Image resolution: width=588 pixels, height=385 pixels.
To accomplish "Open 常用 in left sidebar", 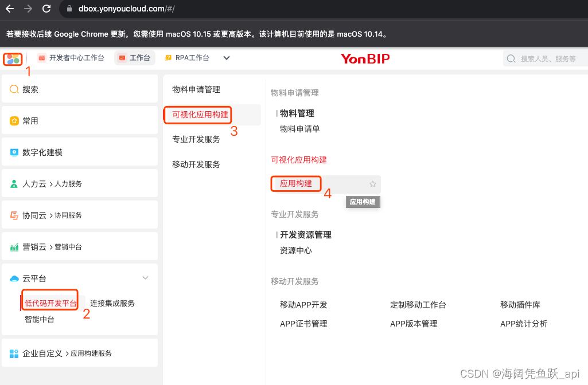I will pos(80,120).
